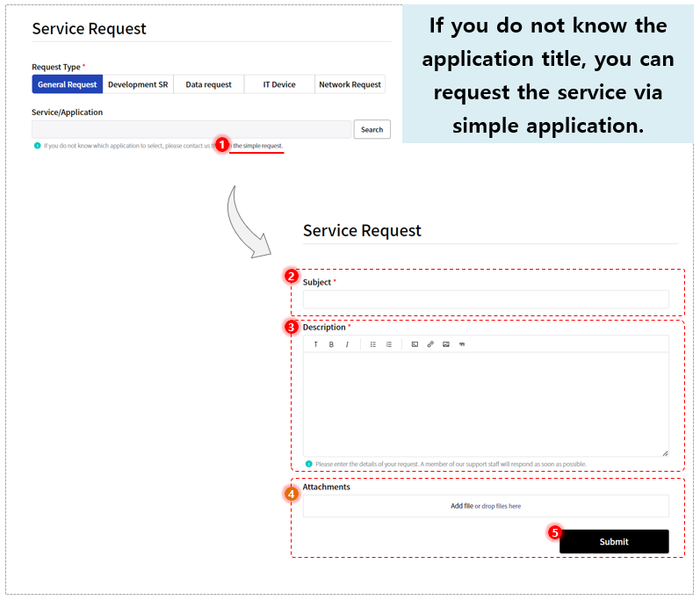The width and height of the screenshot is (700, 600).
Task: Open the simple request link
Action: (257, 146)
